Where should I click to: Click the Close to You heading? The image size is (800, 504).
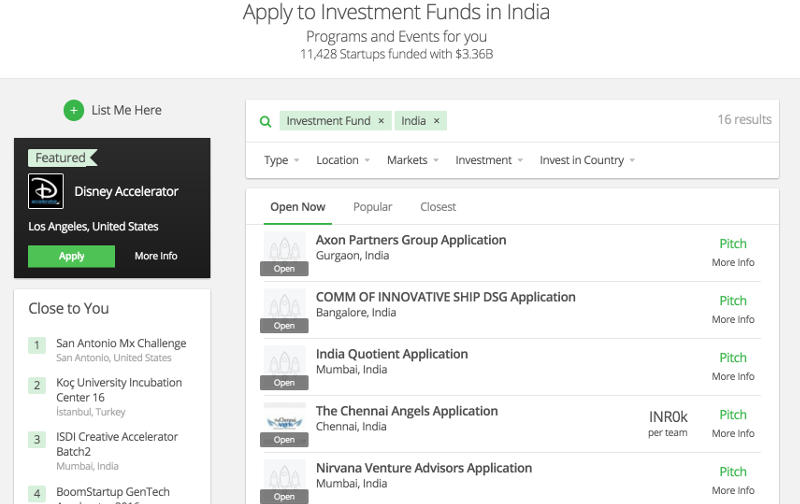68,309
